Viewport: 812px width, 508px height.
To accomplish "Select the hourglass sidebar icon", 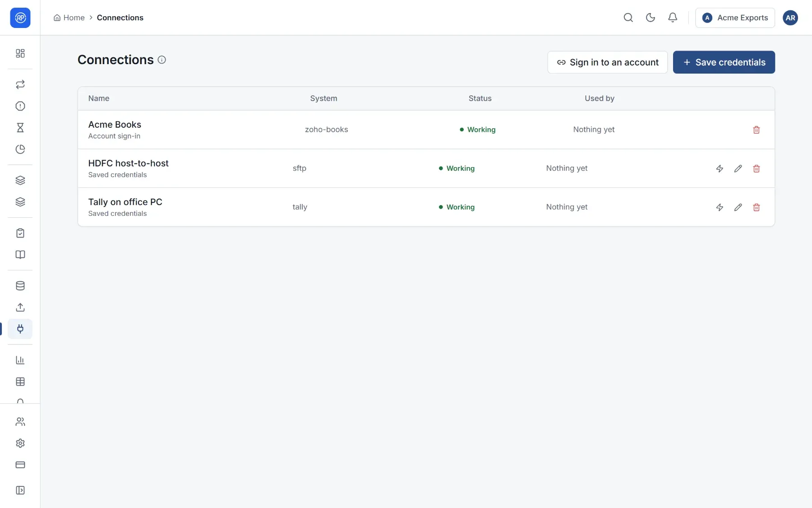I will click(20, 128).
